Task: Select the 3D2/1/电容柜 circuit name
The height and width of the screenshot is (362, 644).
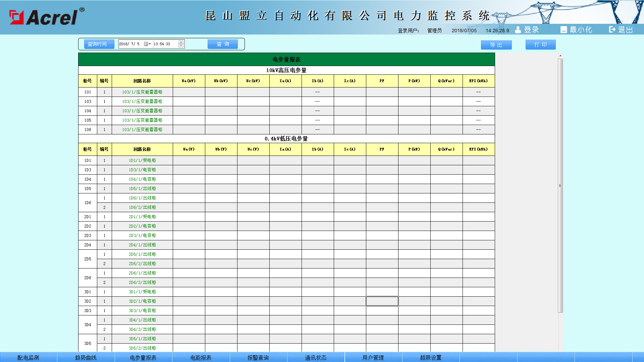Action: (x=142, y=301)
